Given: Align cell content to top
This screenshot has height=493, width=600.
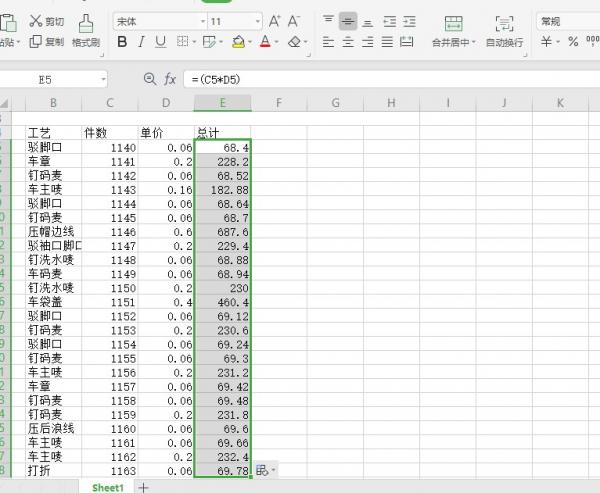Looking at the screenshot, I should tap(328, 21).
